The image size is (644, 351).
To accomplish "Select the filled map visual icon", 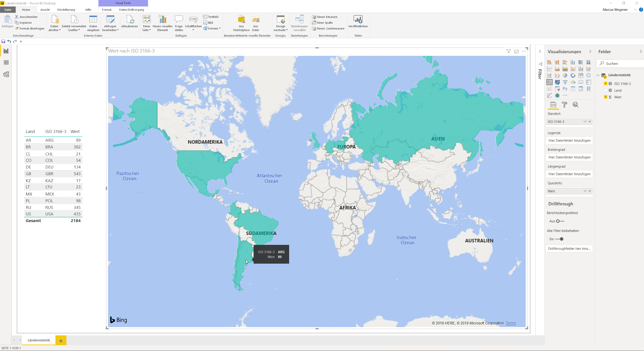I will [549, 82].
